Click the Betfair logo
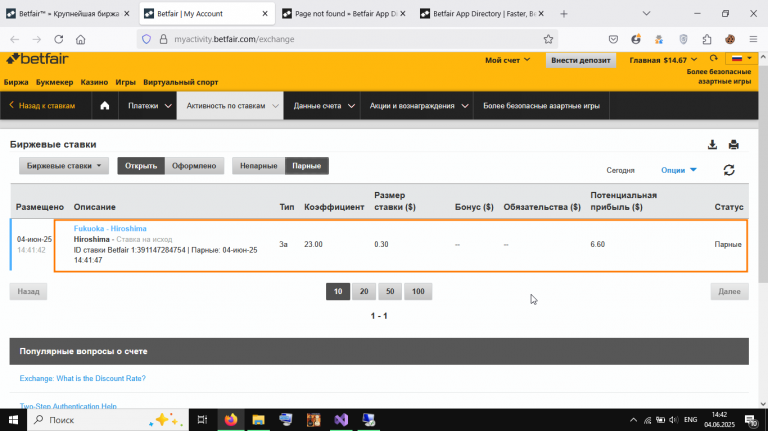This screenshot has height=431, width=768. click(37, 59)
